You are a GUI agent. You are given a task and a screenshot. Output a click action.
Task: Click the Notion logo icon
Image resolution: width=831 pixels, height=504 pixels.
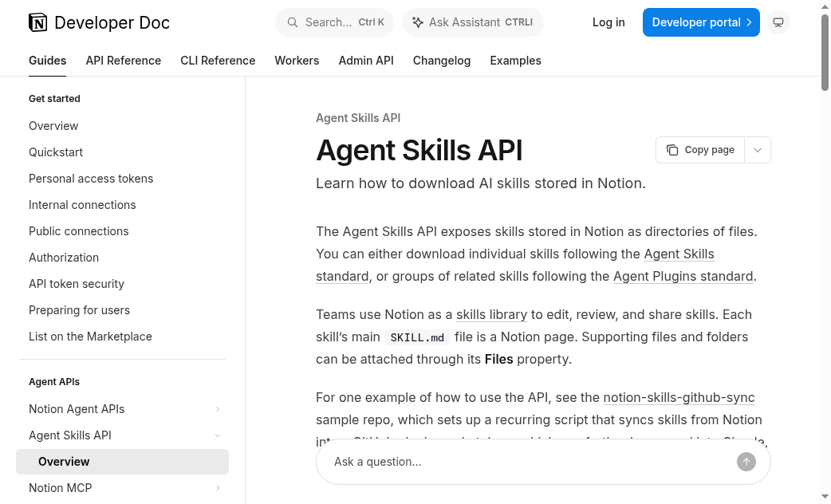[x=37, y=22]
